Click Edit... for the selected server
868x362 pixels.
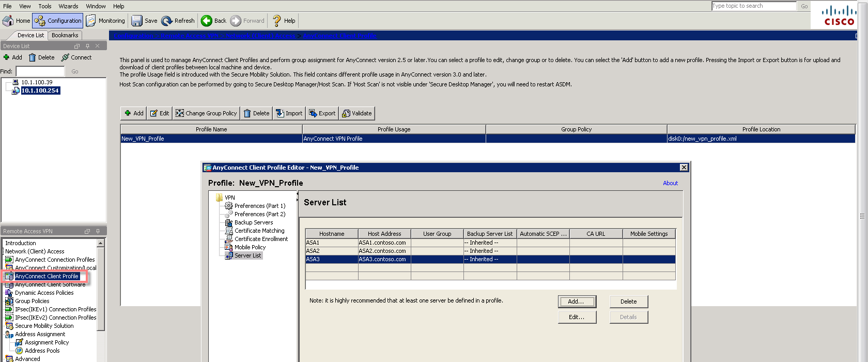point(577,317)
